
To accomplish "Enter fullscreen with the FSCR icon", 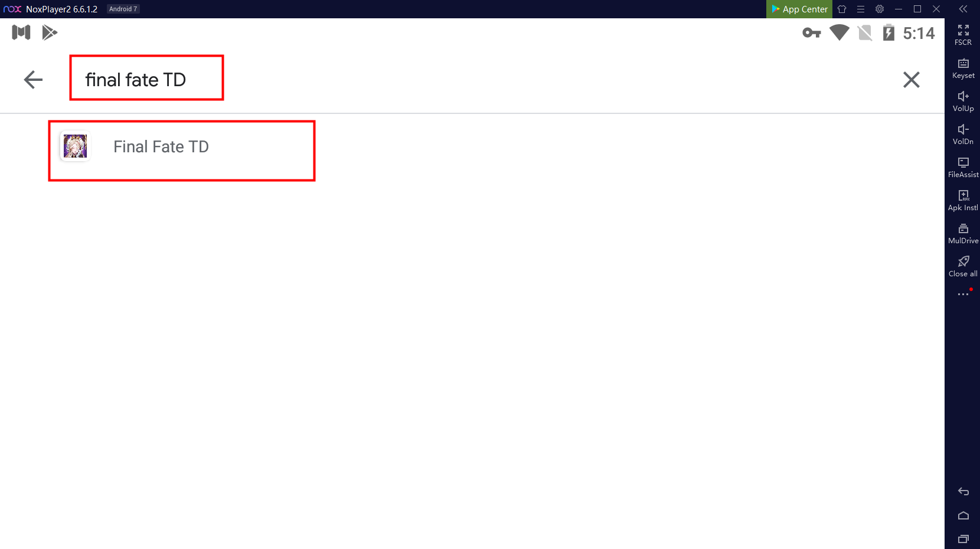I will (x=963, y=35).
